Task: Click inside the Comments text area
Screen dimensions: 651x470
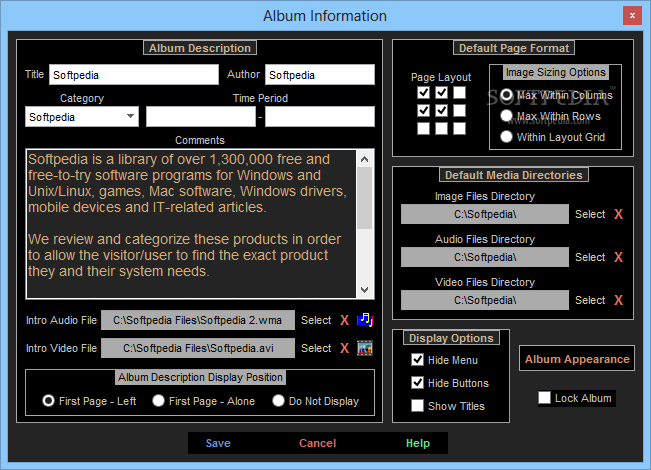Action: [191, 224]
